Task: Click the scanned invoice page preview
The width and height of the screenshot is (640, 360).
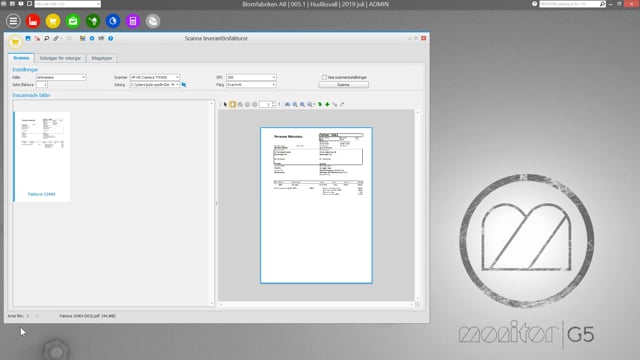Action: pos(316,205)
